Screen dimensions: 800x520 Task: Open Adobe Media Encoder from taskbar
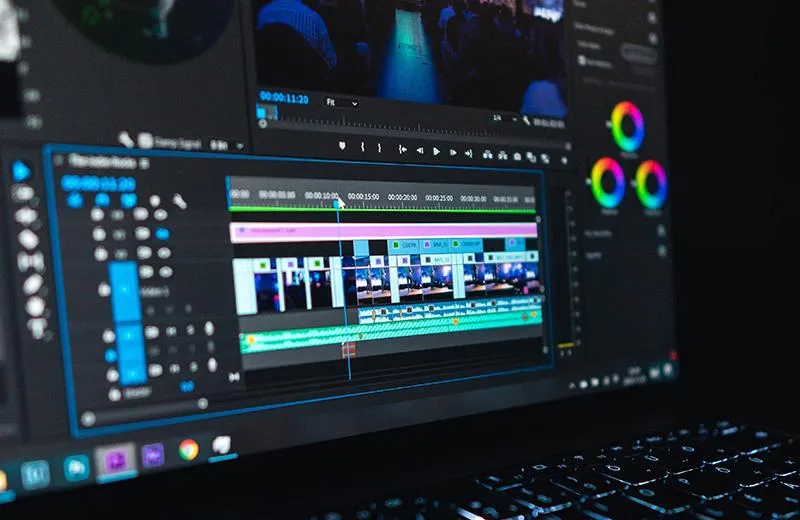click(154, 454)
